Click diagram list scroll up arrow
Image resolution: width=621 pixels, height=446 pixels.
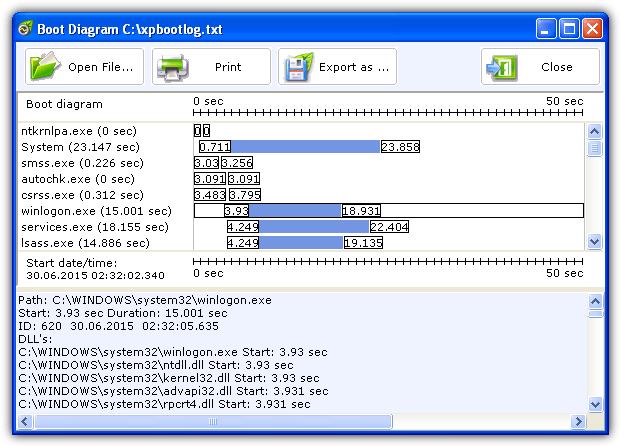594,131
